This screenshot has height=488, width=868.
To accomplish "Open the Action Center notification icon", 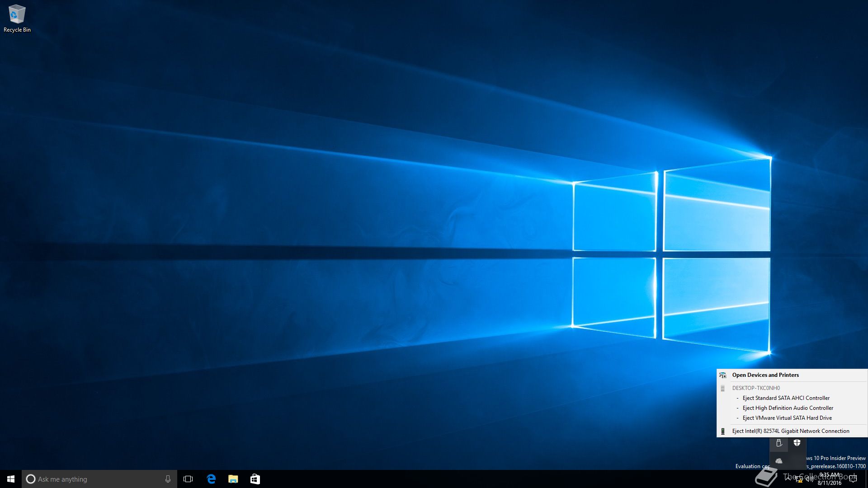I will 853,479.
